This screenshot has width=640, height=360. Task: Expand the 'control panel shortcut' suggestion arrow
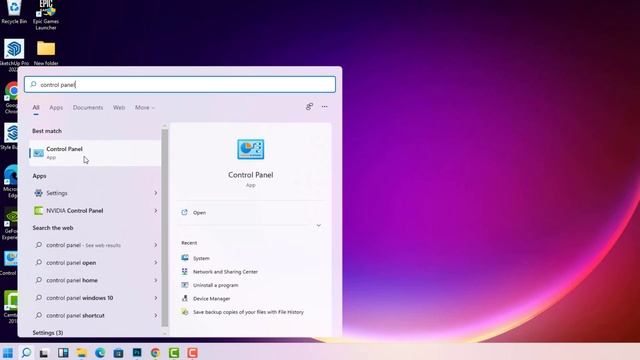click(156, 316)
